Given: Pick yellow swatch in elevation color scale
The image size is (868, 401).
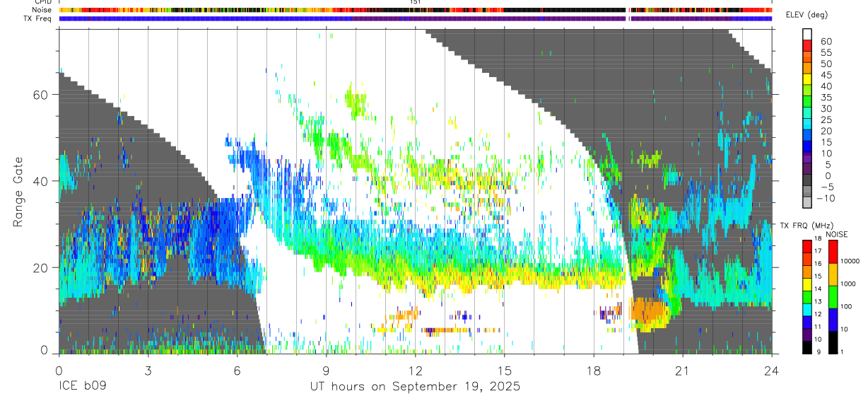Looking at the screenshot, I should pos(807,80).
